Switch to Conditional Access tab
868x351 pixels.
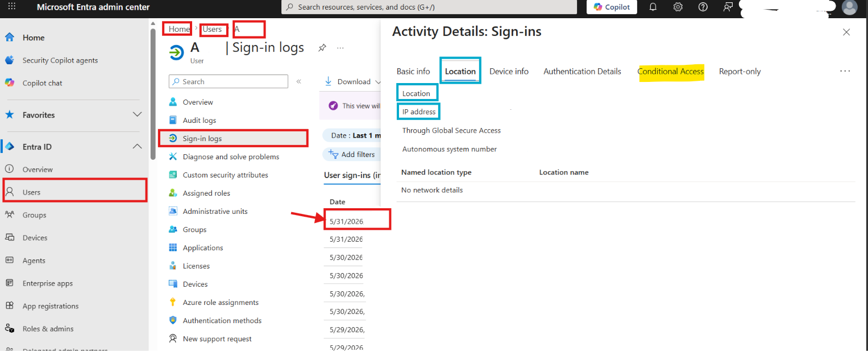tap(671, 72)
